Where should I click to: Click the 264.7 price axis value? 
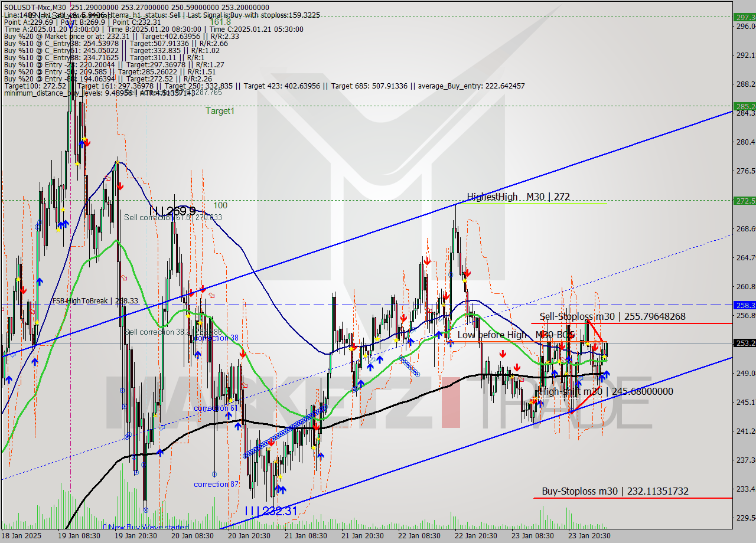click(x=745, y=257)
